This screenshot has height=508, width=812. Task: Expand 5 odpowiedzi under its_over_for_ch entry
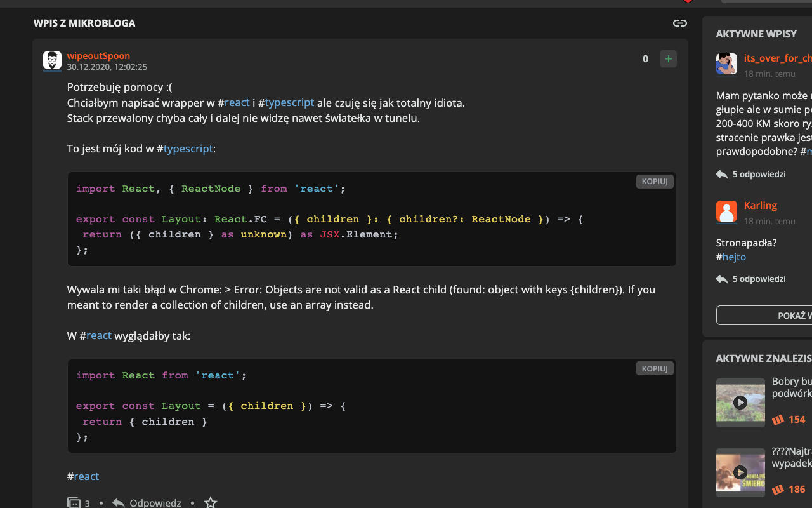(758, 174)
